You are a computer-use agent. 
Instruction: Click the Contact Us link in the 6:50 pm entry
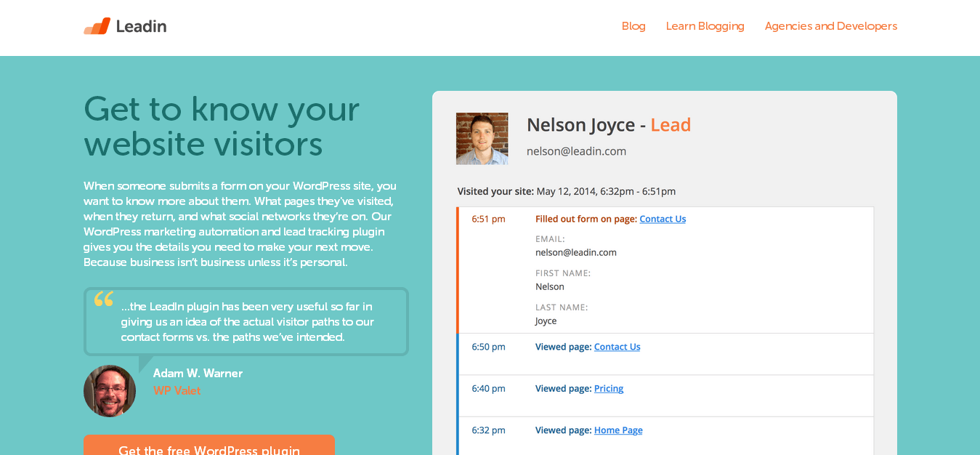(x=617, y=347)
